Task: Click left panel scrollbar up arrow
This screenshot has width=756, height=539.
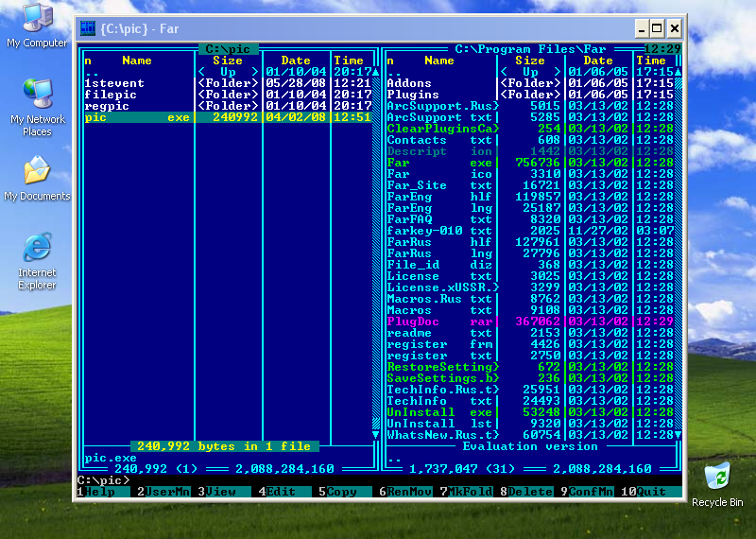Action: [x=376, y=72]
